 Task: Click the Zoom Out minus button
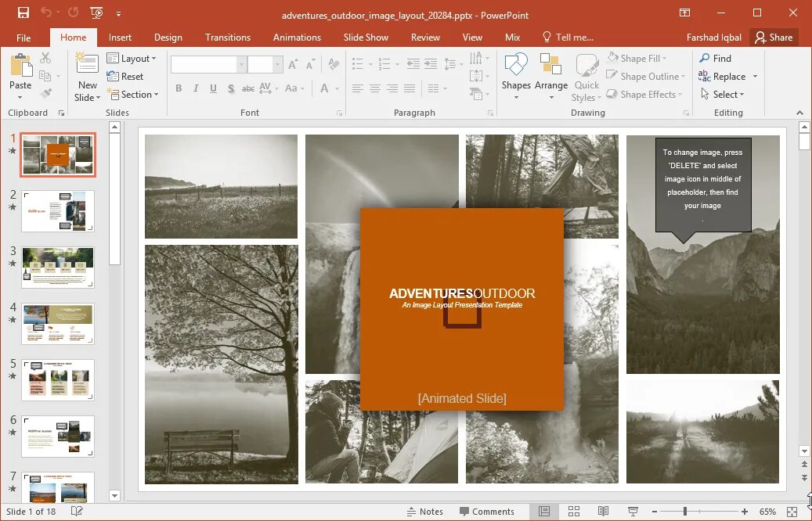pos(655,511)
